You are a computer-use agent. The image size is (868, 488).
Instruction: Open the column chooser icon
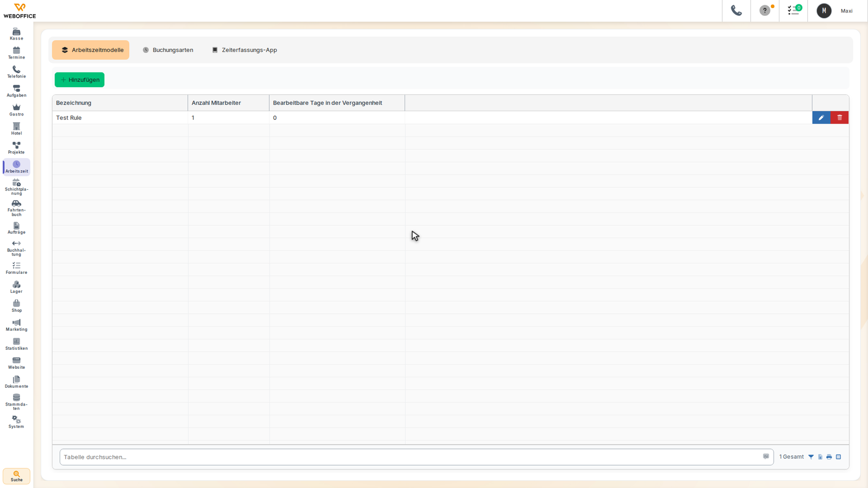pyautogui.click(x=838, y=457)
